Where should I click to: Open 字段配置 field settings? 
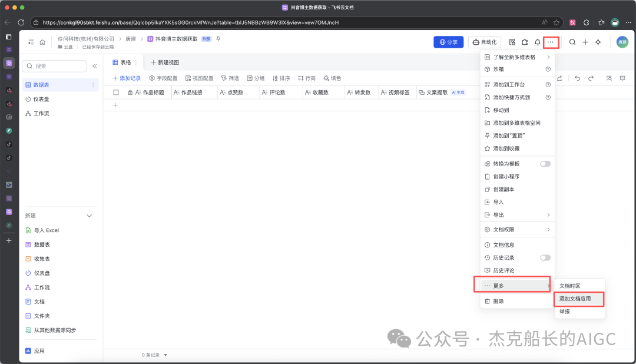click(164, 78)
